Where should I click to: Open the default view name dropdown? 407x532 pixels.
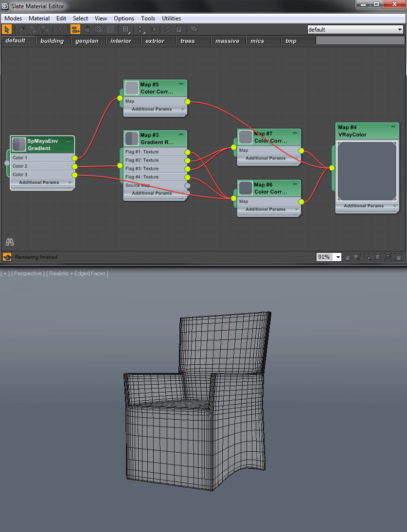tap(400, 30)
